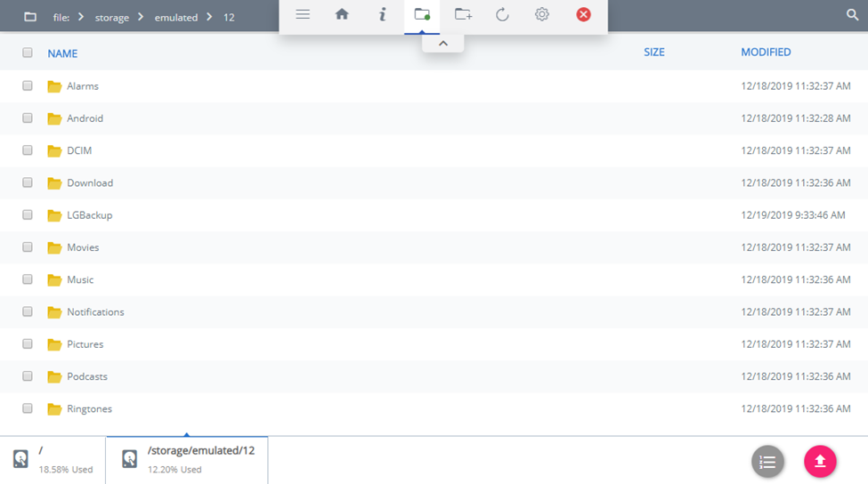Open settings gear icon
868x484 pixels.
[541, 14]
